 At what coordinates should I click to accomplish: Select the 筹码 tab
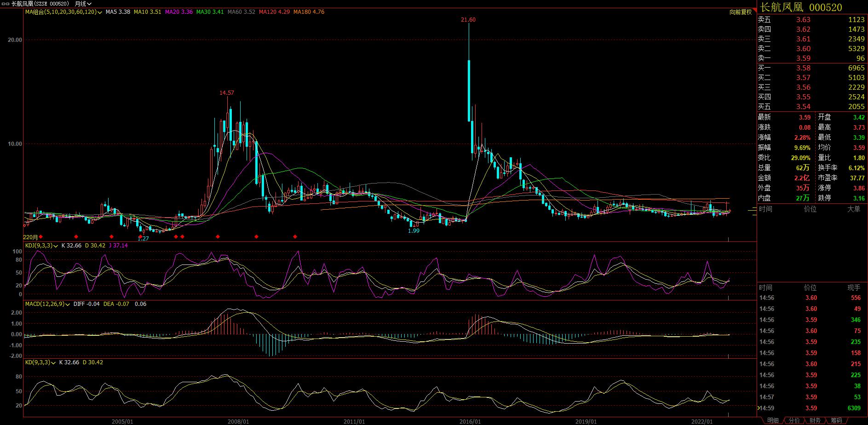[836, 420]
